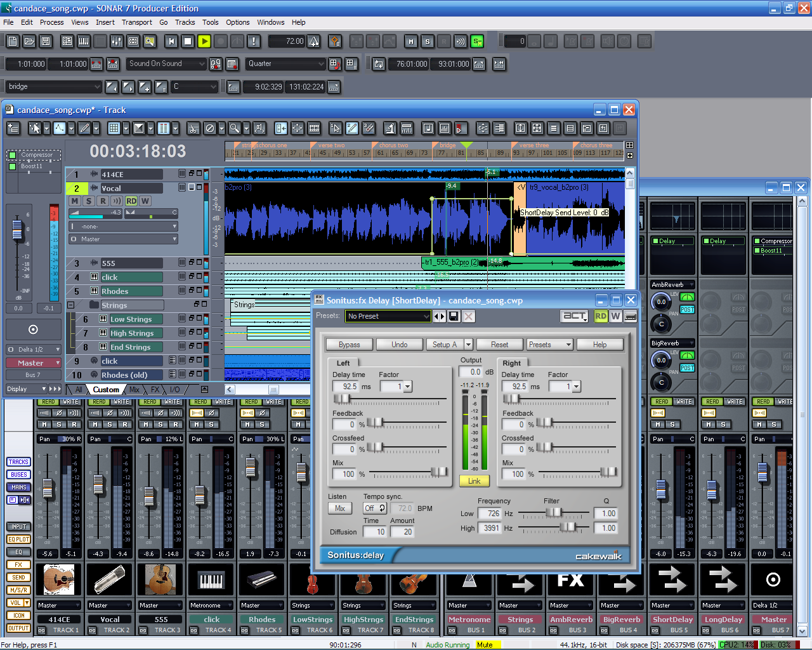Start playback with the green play button

coord(204,41)
